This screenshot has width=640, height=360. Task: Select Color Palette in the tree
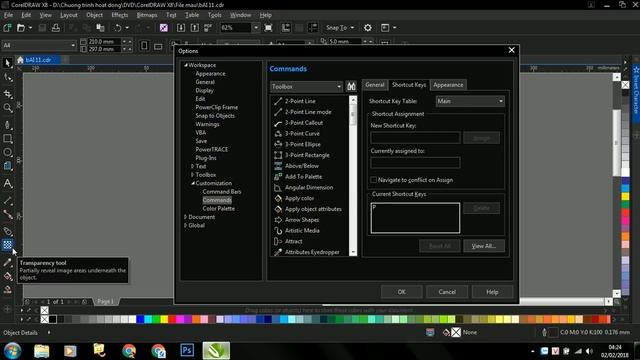point(218,209)
